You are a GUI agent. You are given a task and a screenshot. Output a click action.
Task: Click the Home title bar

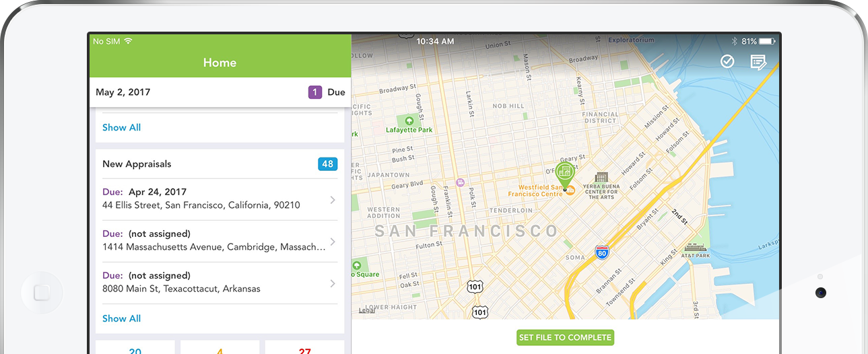[220, 63]
